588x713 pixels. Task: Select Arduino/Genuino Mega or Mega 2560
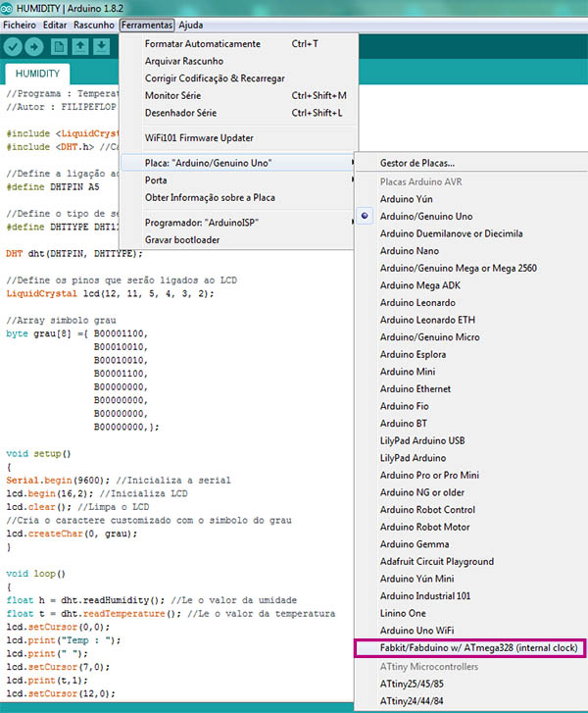(x=470, y=269)
